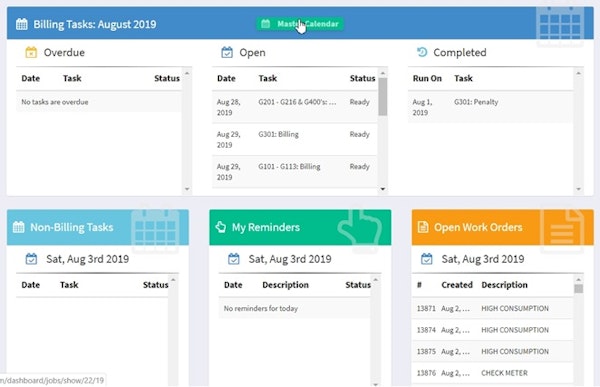Open the Master Calendar button
This screenshot has width=600, height=387.
click(x=300, y=24)
